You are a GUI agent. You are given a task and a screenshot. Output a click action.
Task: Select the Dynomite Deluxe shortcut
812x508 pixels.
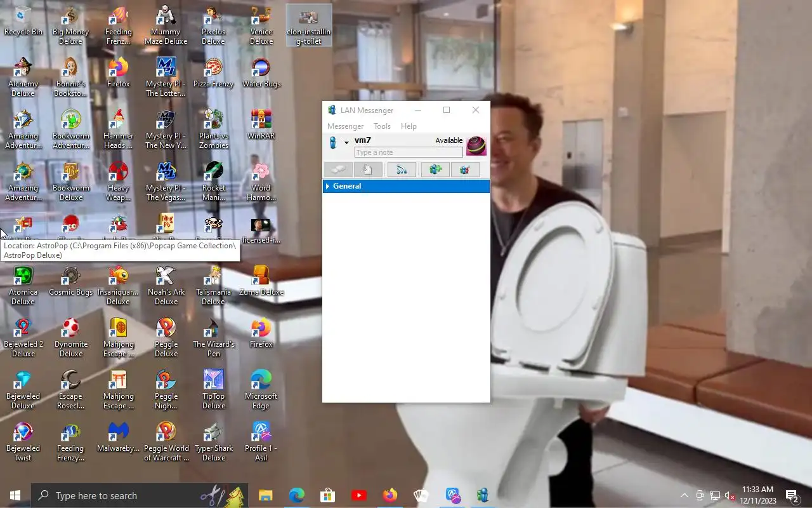click(70, 338)
